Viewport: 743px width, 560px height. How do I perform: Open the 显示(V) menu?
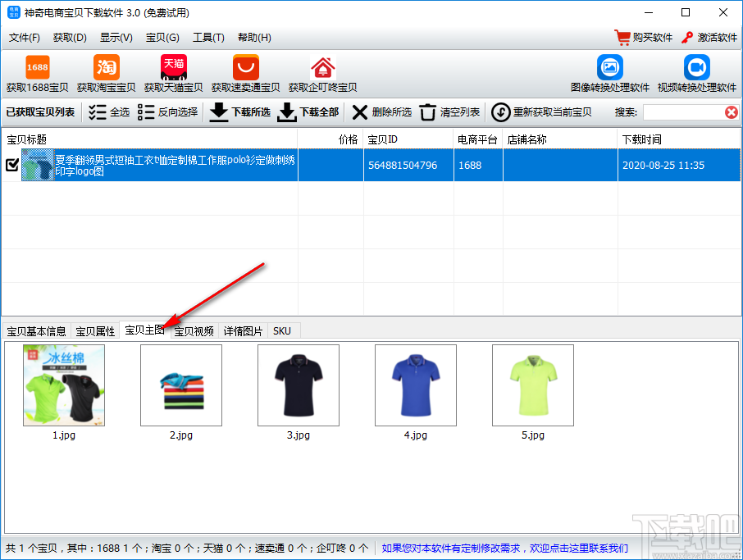(x=116, y=38)
